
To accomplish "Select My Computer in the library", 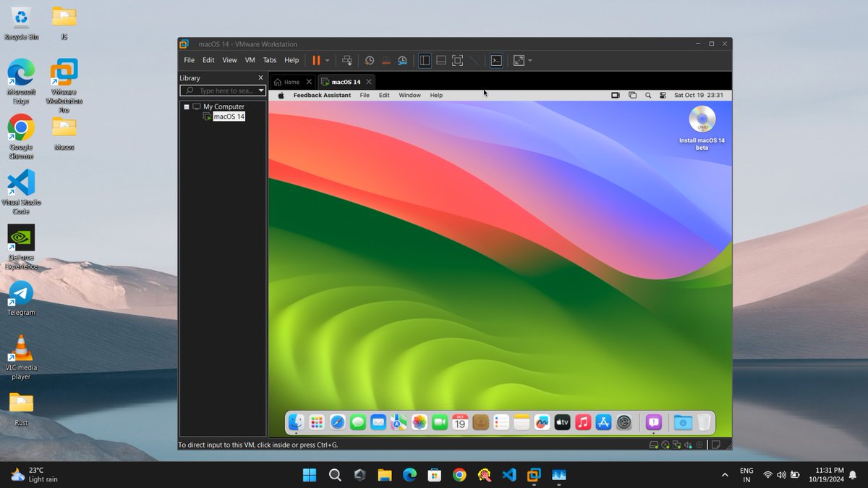I will pos(224,106).
